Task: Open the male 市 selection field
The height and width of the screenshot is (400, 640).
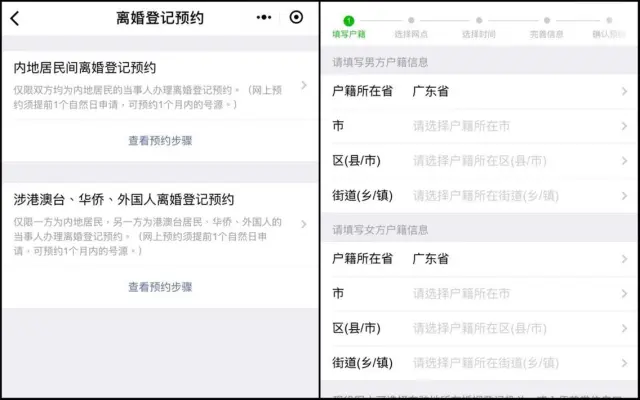Action: [480, 126]
